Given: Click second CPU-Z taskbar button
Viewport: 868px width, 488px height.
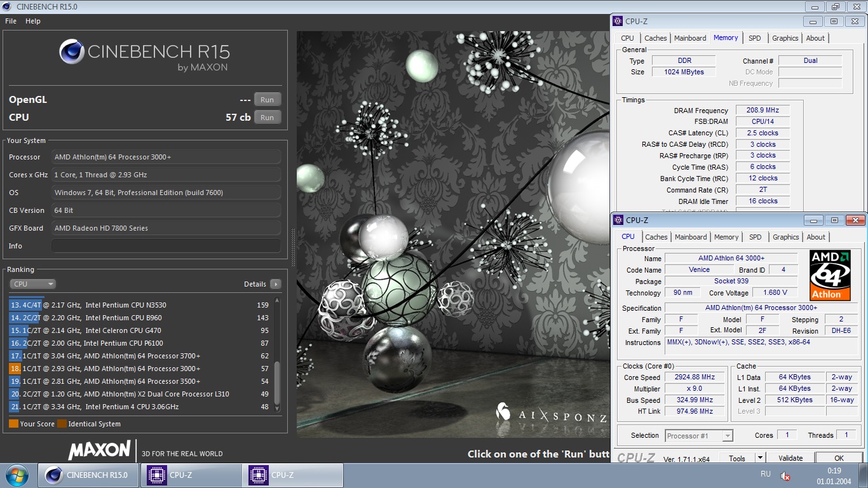Looking at the screenshot, I should 292,475.
